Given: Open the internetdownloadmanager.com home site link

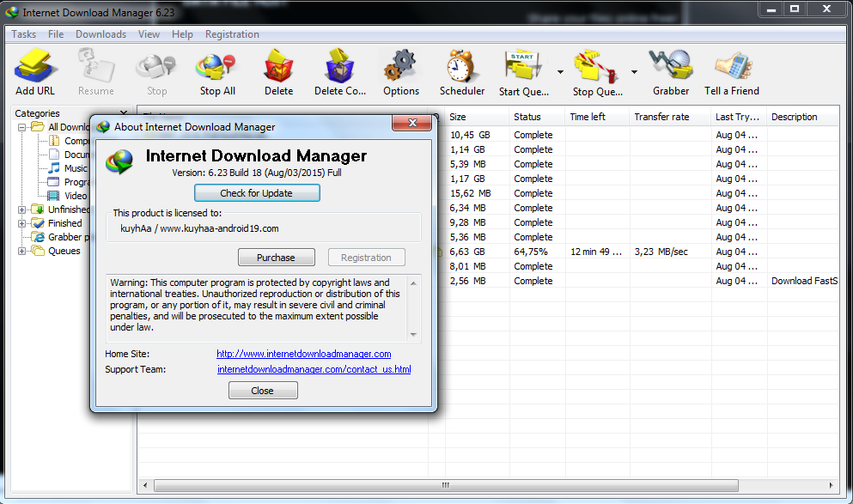Looking at the screenshot, I should [303, 354].
